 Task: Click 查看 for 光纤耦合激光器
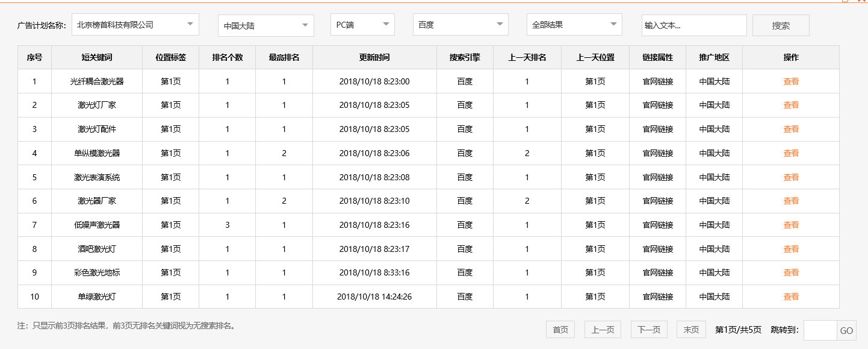point(791,81)
